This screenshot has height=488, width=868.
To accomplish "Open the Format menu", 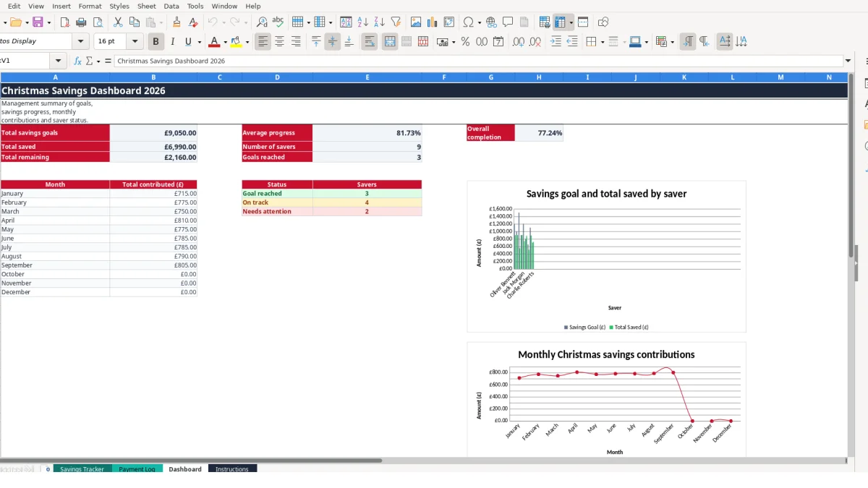I will [x=90, y=6].
